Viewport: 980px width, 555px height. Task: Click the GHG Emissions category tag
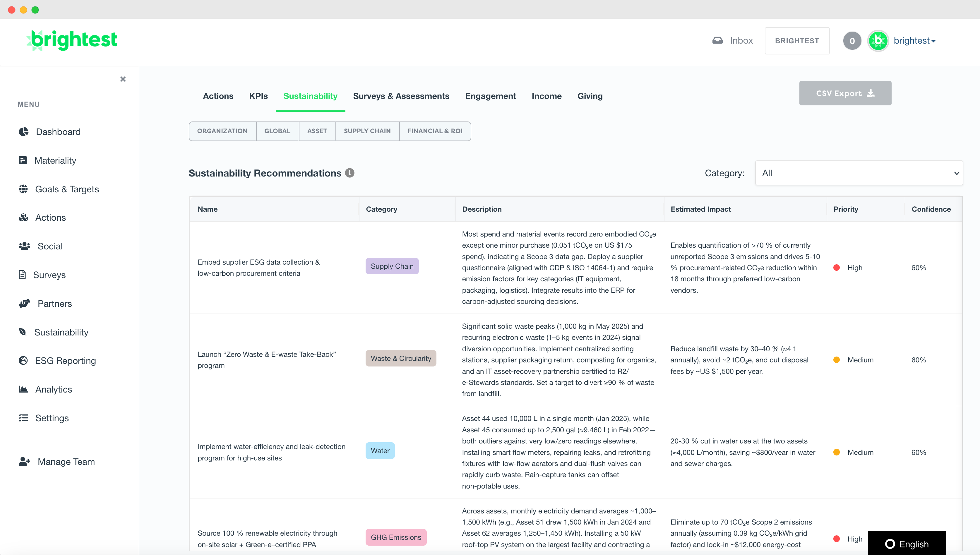coord(396,537)
